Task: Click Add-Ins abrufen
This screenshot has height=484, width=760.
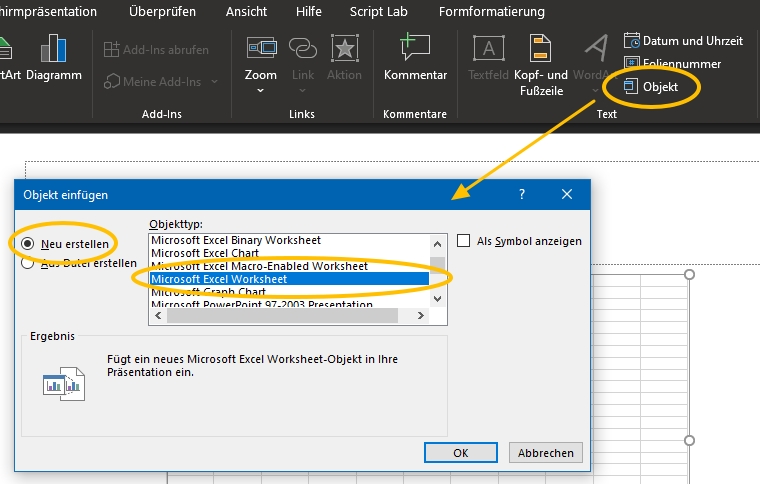Action: point(156,49)
